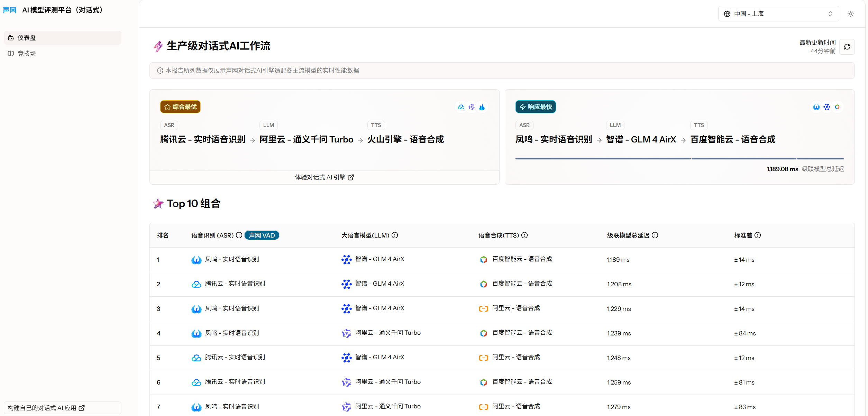This screenshot has width=868, height=416.
Task: Click the Tongyi Qianwen icon in rank 4 row
Action: coord(346,333)
